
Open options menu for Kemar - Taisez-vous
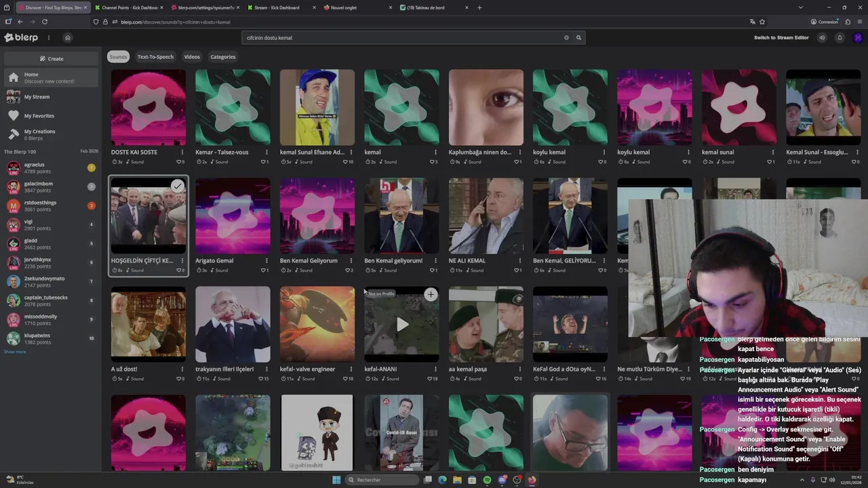click(x=267, y=152)
